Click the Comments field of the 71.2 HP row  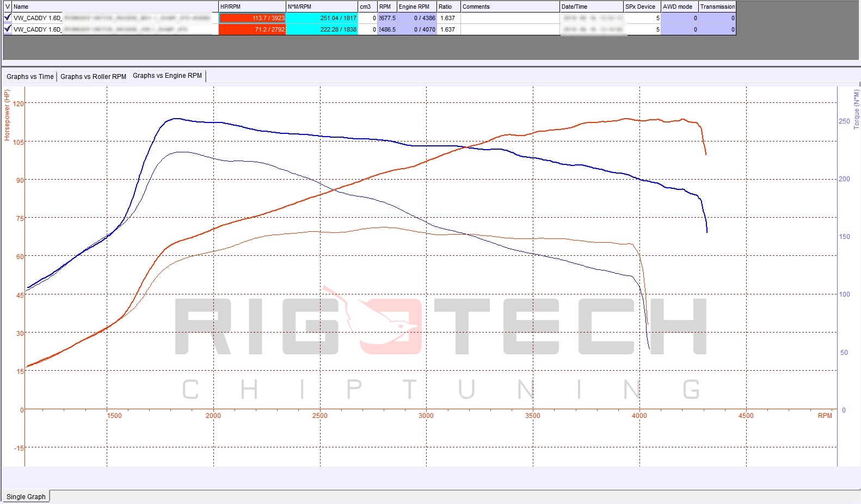tap(510, 29)
